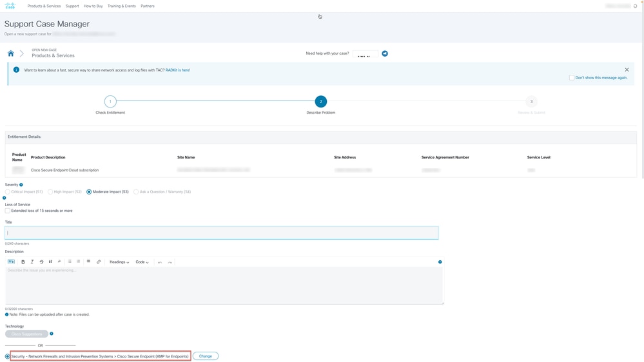Viewport: 644px width, 362px height.
Task: Open Products & Services menu in header
Action: tap(44, 6)
